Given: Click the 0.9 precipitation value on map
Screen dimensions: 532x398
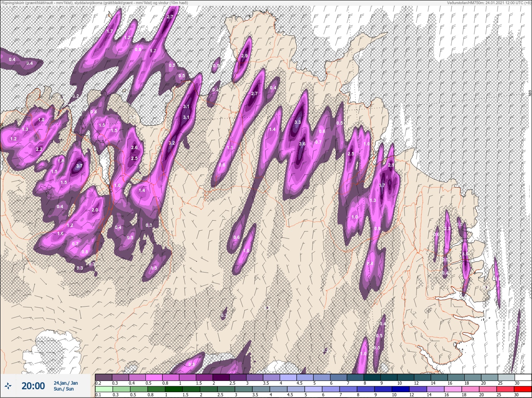Looking at the screenshot, I should [x=377, y=229].
